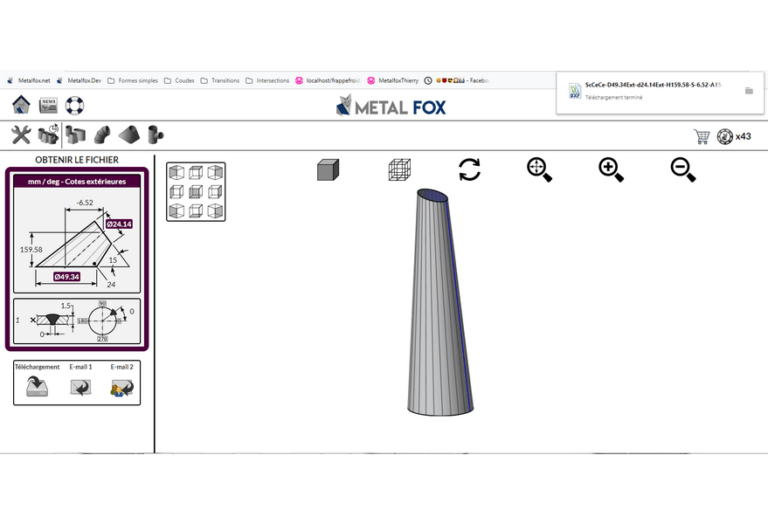
Task: Open the Formes simples bookmark folder
Action: coord(133,80)
